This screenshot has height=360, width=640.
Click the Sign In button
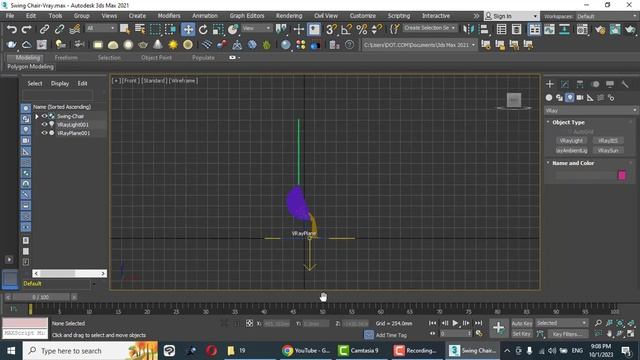[x=511, y=16]
